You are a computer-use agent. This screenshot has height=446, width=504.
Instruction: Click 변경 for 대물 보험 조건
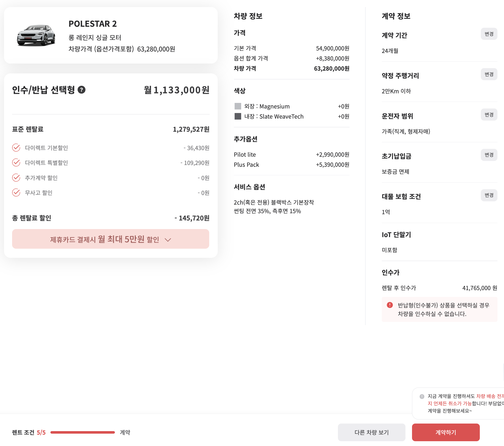[x=489, y=195]
